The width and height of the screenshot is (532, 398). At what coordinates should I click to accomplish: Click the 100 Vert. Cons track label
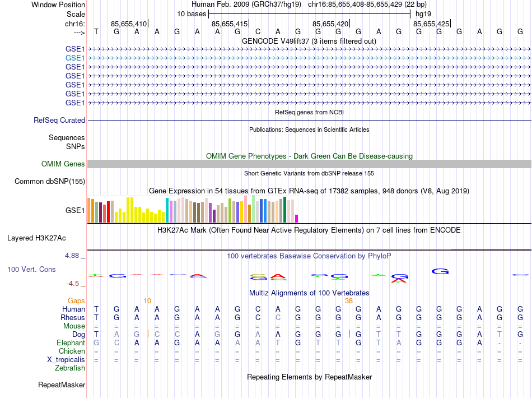coord(31,269)
